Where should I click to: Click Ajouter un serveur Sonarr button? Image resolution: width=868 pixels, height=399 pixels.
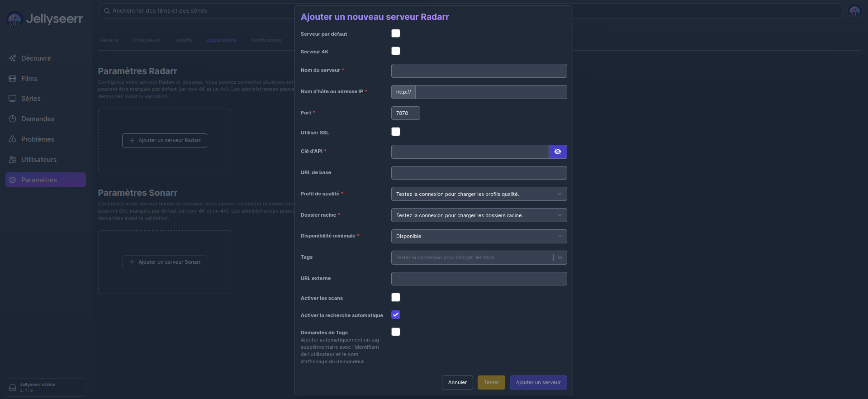click(165, 262)
